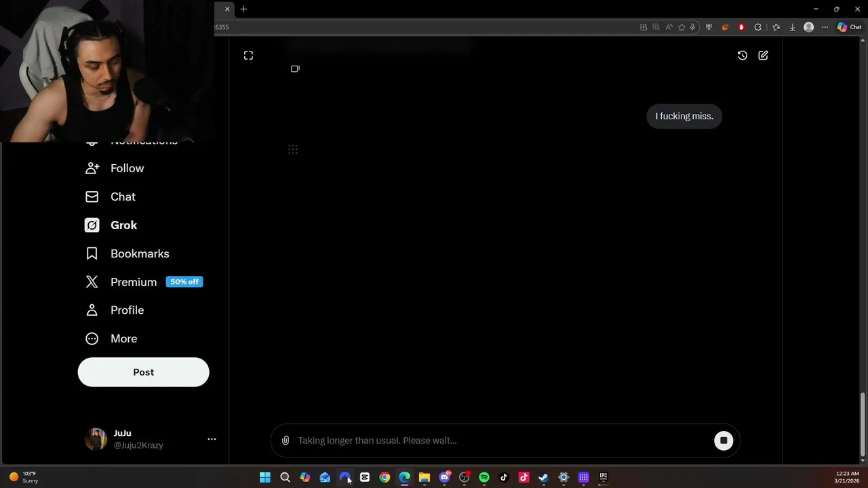Click the Post button

(143, 372)
